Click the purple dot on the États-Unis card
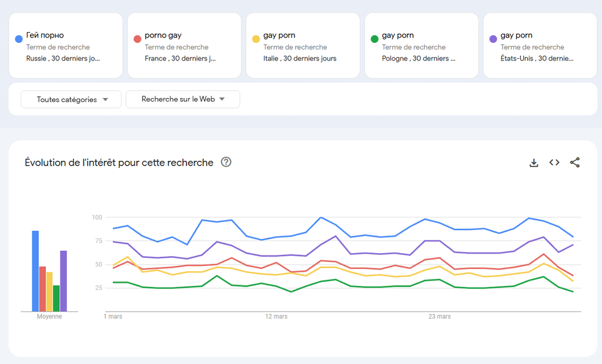The image size is (602, 364). (x=493, y=39)
